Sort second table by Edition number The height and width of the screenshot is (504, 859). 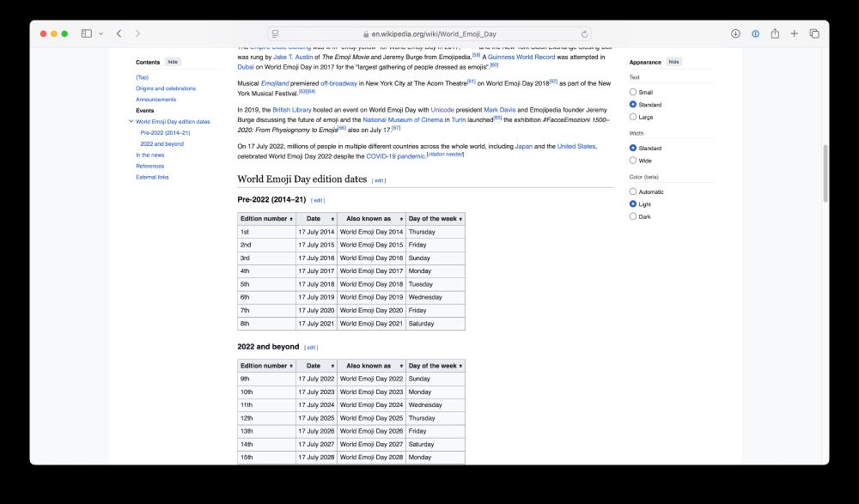[x=267, y=366]
